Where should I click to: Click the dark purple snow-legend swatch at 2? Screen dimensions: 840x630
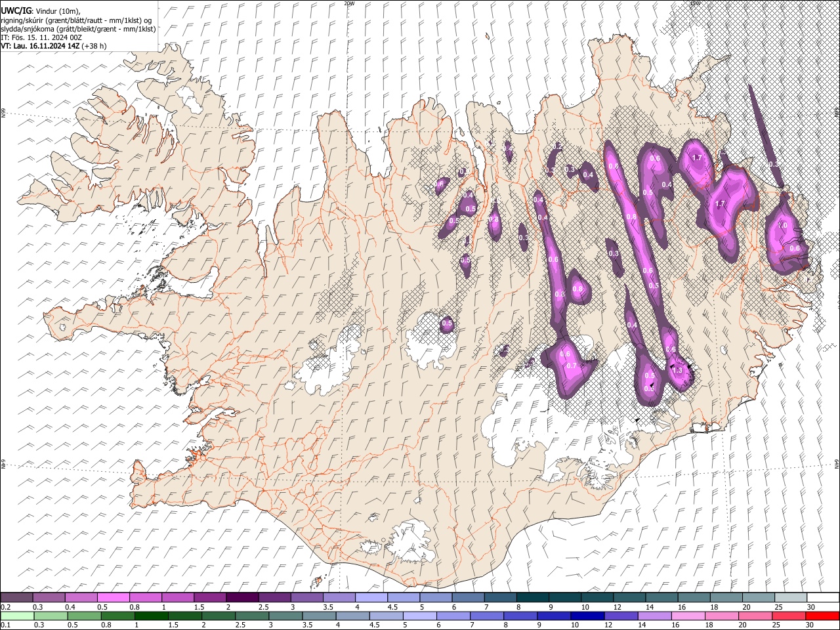[x=241, y=598]
